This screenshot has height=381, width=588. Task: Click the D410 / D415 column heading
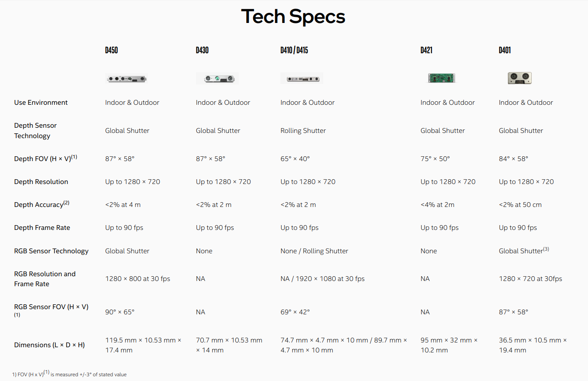click(x=294, y=50)
